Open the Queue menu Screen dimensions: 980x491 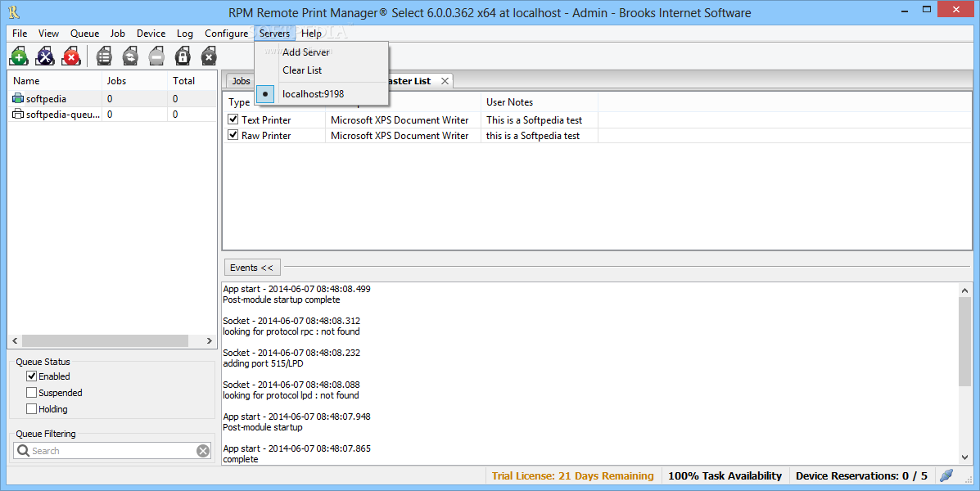pos(84,33)
